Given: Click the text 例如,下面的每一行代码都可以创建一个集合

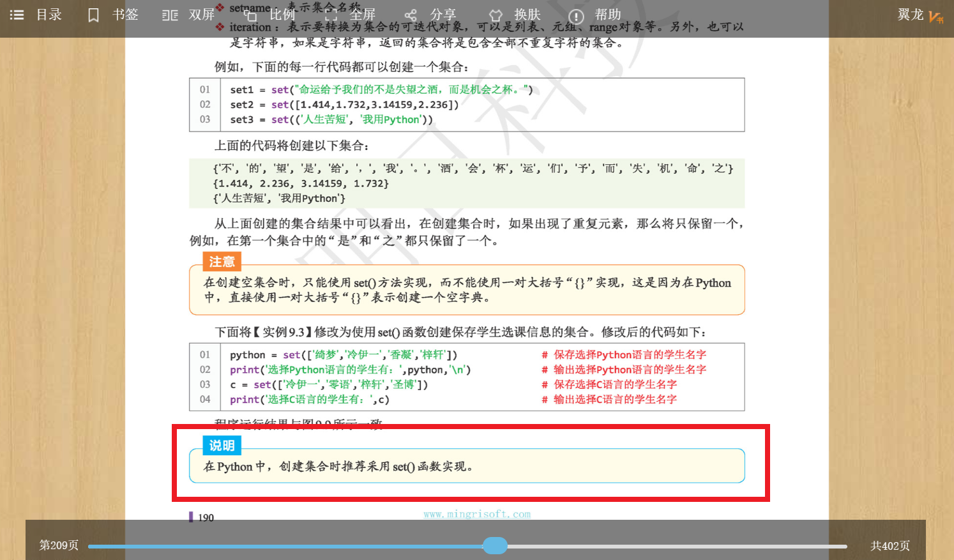Looking at the screenshot, I should pos(342,67).
